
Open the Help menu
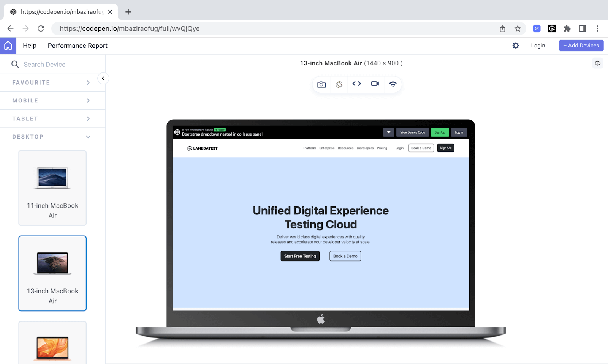click(x=30, y=46)
